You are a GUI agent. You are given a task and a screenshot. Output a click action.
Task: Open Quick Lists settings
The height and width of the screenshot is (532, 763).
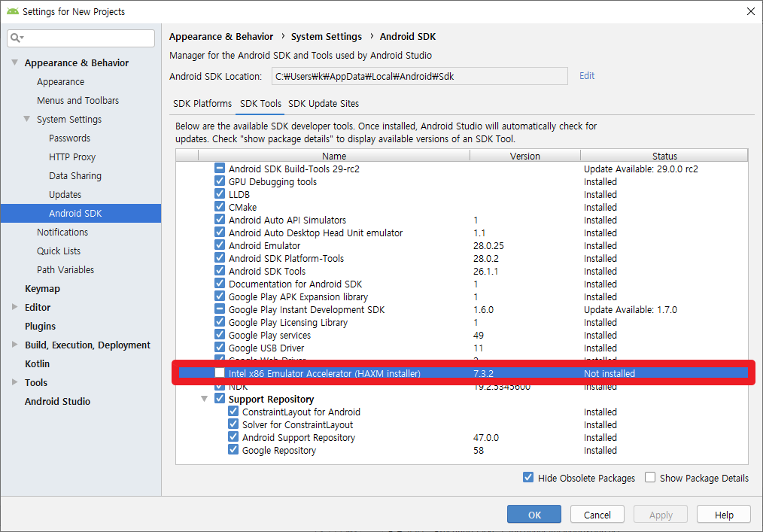click(x=59, y=251)
